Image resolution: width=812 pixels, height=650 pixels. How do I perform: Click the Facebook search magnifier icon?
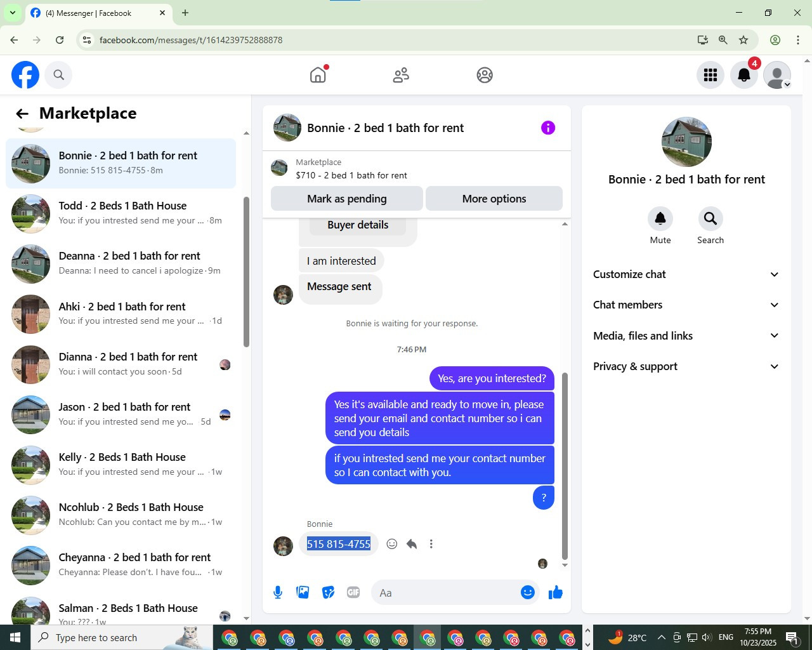58,75
